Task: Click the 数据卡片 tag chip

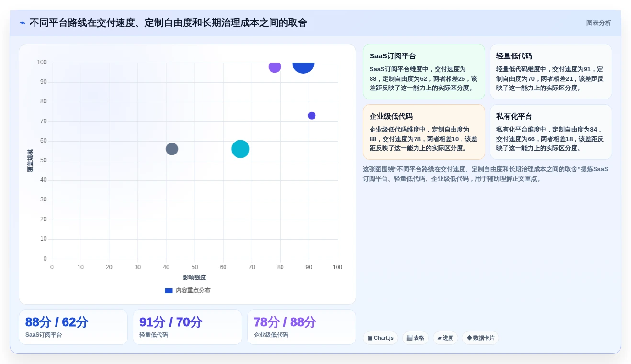Action: (x=481, y=338)
